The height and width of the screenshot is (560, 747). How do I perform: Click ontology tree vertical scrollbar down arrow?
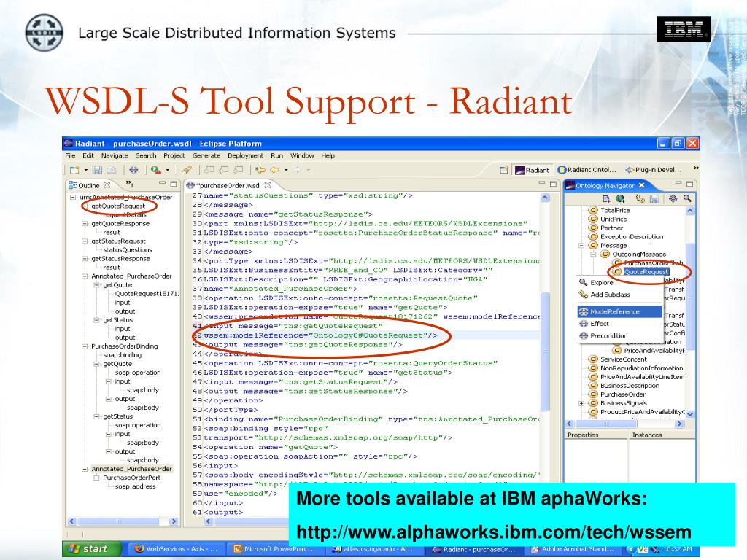point(690,414)
